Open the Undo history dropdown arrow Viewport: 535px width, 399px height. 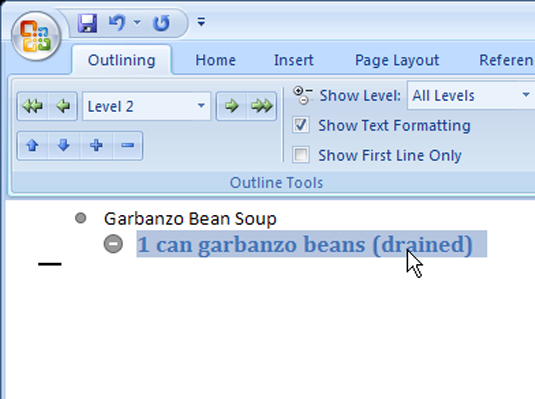(x=137, y=23)
